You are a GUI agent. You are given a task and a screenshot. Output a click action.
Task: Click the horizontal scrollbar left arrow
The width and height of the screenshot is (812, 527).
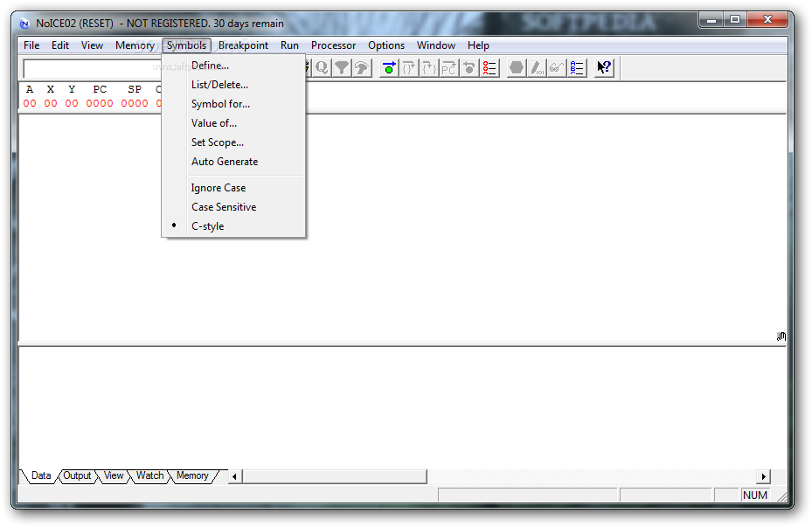pos(234,476)
